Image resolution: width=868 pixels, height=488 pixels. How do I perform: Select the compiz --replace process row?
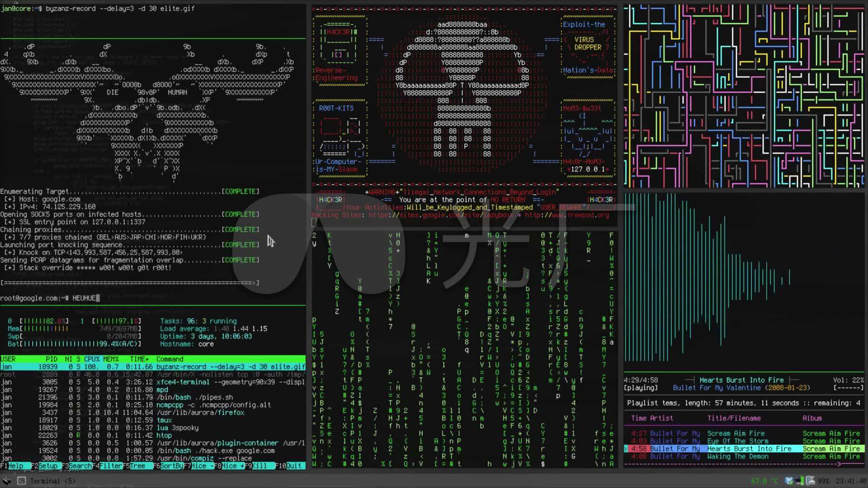point(153,458)
